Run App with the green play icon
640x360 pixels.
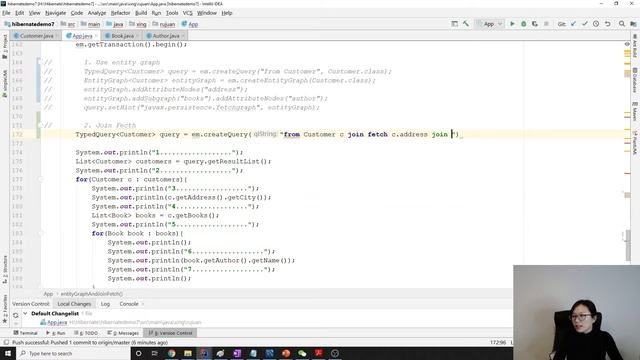tap(512, 24)
